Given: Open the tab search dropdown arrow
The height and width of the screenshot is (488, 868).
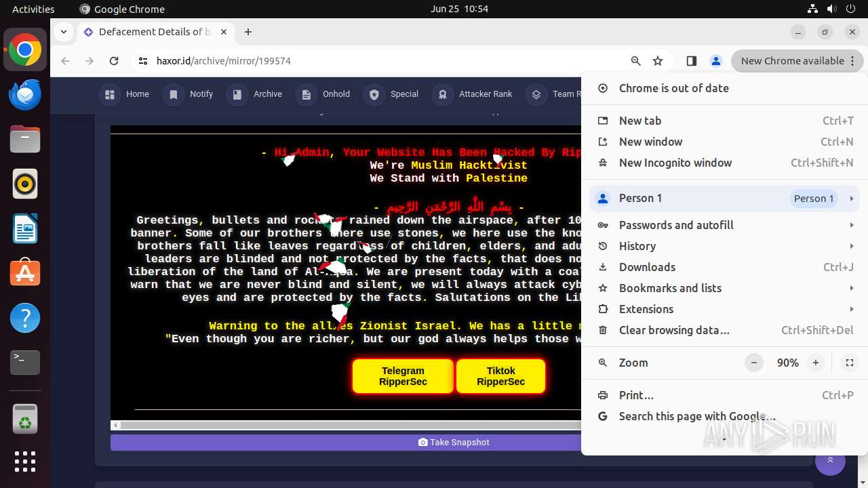Looking at the screenshot, I should click(x=63, y=32).
